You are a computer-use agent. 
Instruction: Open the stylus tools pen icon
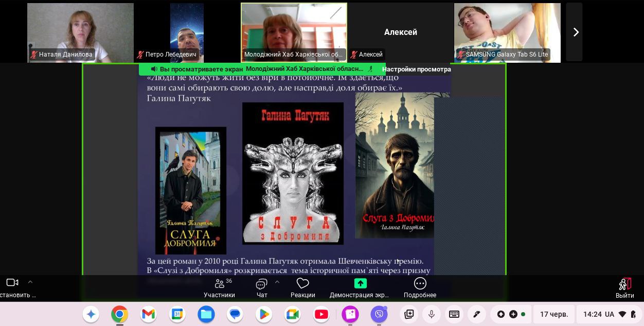(477, 314)
